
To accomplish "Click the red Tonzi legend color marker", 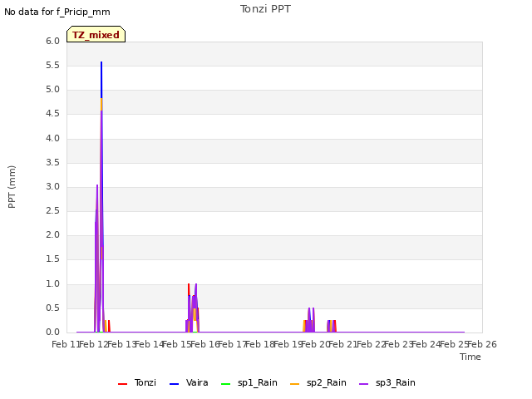I will 122,384.
